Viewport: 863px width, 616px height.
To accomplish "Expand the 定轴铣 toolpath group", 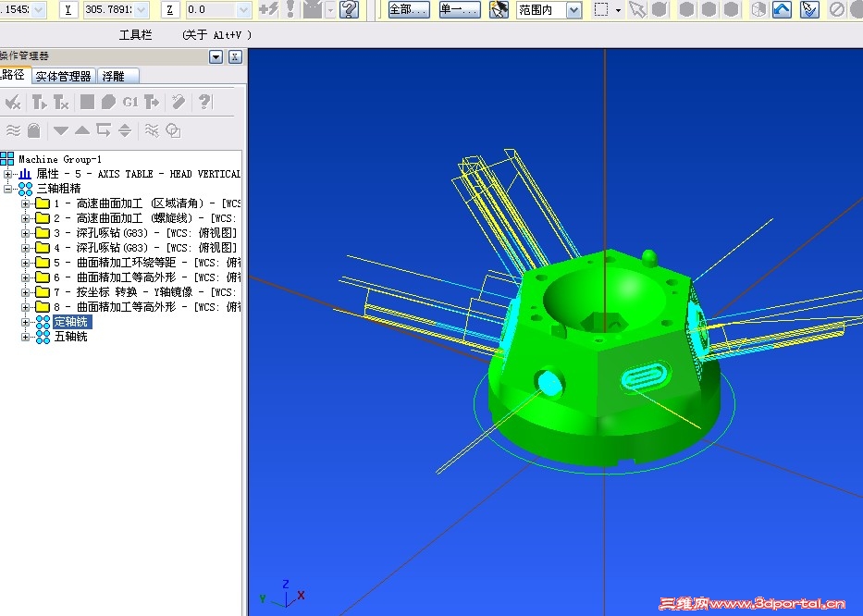I will click(x=25, y=322).
